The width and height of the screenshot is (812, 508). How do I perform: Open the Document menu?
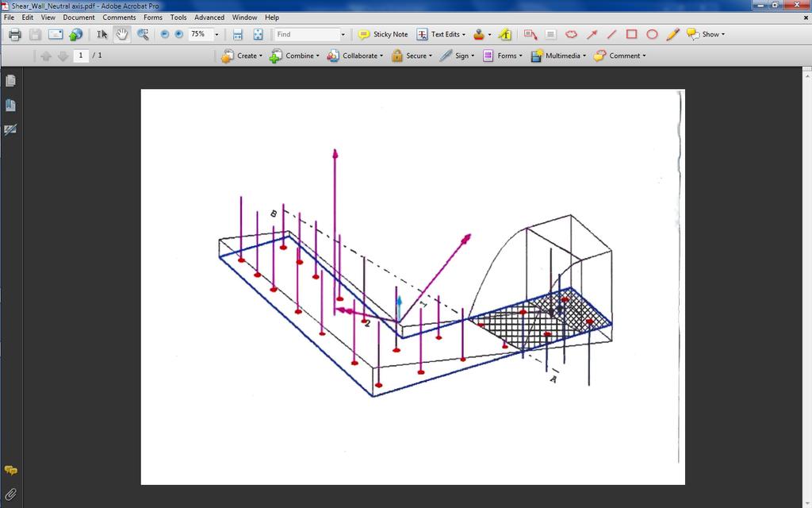[79, 17]
